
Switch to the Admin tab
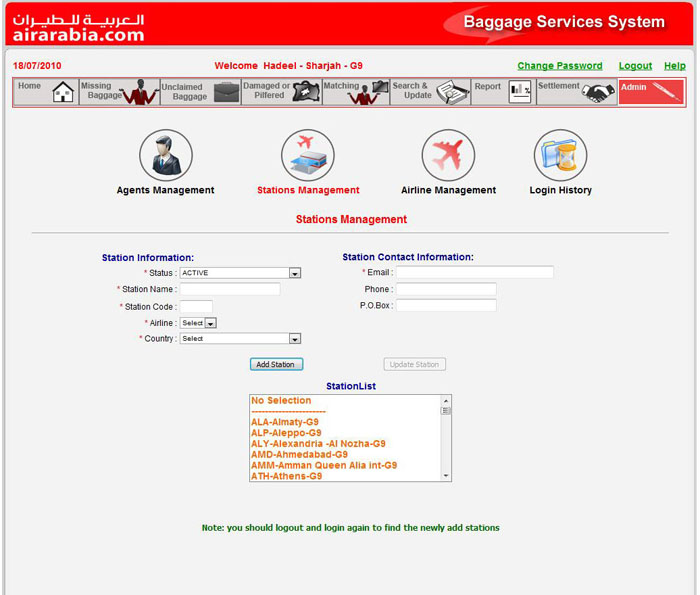coord(651,92)
